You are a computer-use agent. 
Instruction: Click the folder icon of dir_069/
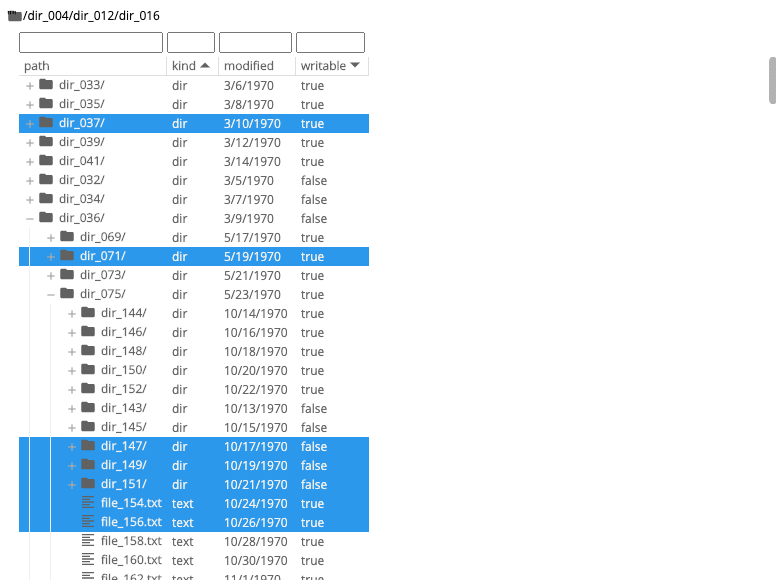pos(67,237)
